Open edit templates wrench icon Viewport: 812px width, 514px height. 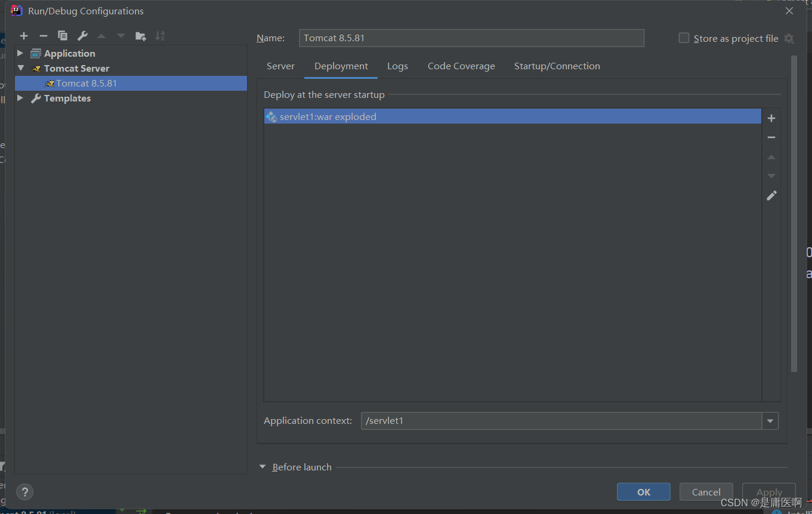tap(82, 36)
